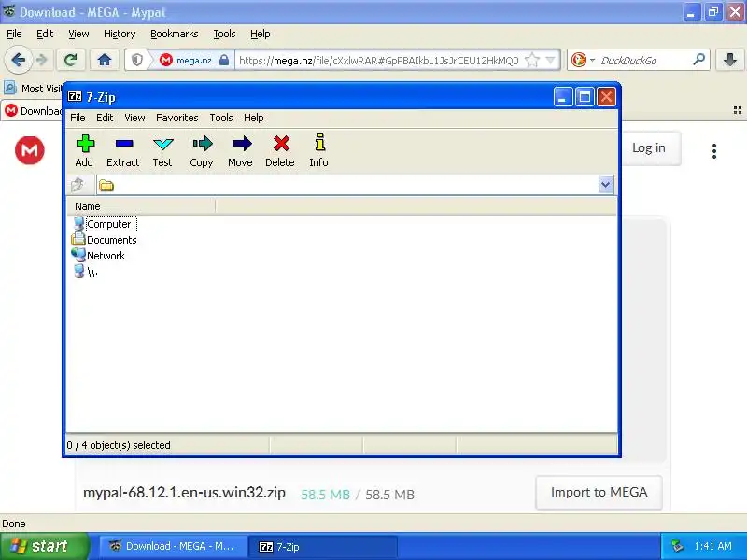
Task: Click the browser forward arrow
Action: pos(42,60)
